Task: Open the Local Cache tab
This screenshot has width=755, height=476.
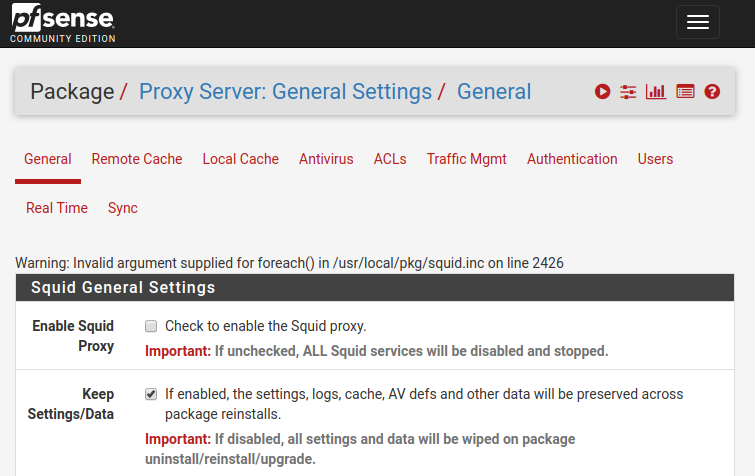Action: click(240, 159)
